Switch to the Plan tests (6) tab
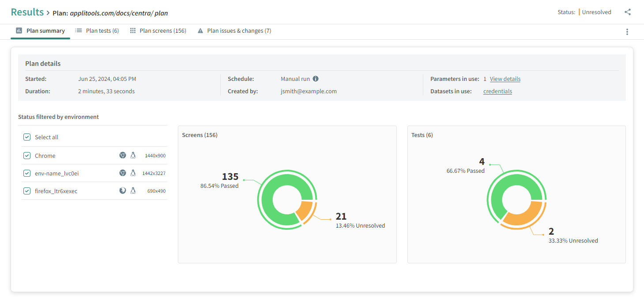 click(x=97, y=31)
